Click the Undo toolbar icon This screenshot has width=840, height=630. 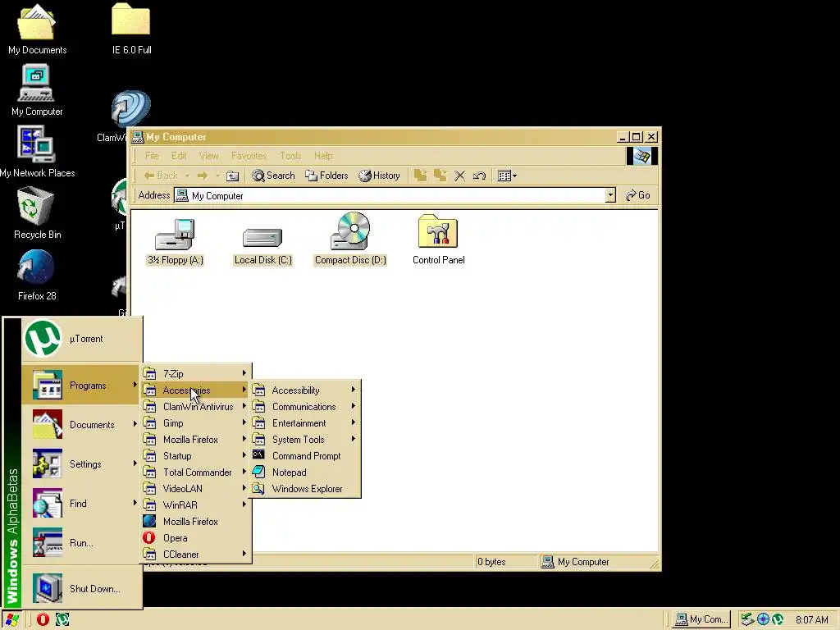click(479, 176)
